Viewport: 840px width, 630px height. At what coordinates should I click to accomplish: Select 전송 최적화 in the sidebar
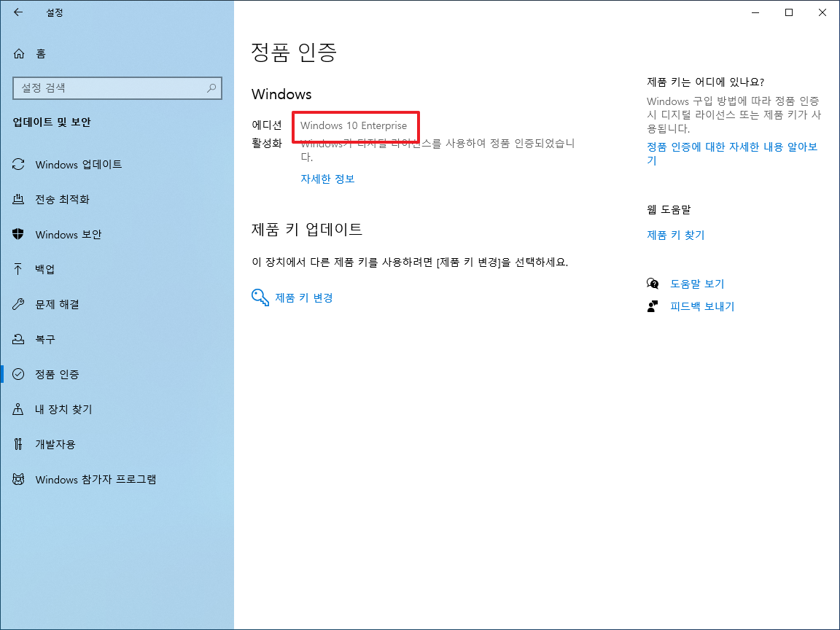point(62,199)
